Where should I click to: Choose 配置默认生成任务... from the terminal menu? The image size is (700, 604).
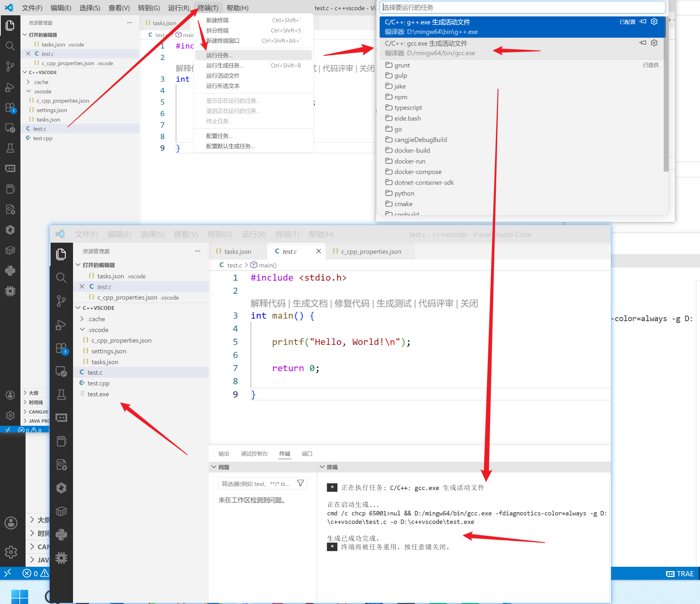253,146
